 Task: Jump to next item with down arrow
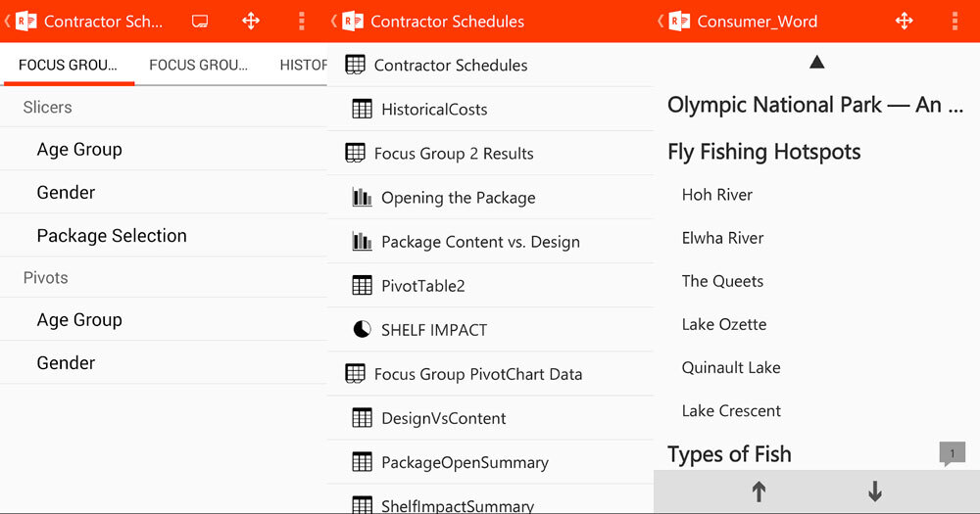875,492
